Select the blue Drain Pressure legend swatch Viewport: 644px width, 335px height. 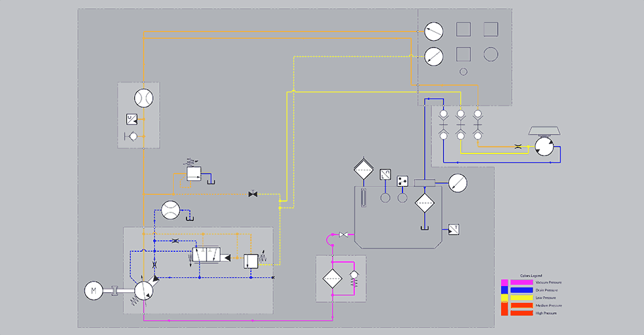click(x=521, y=290)
